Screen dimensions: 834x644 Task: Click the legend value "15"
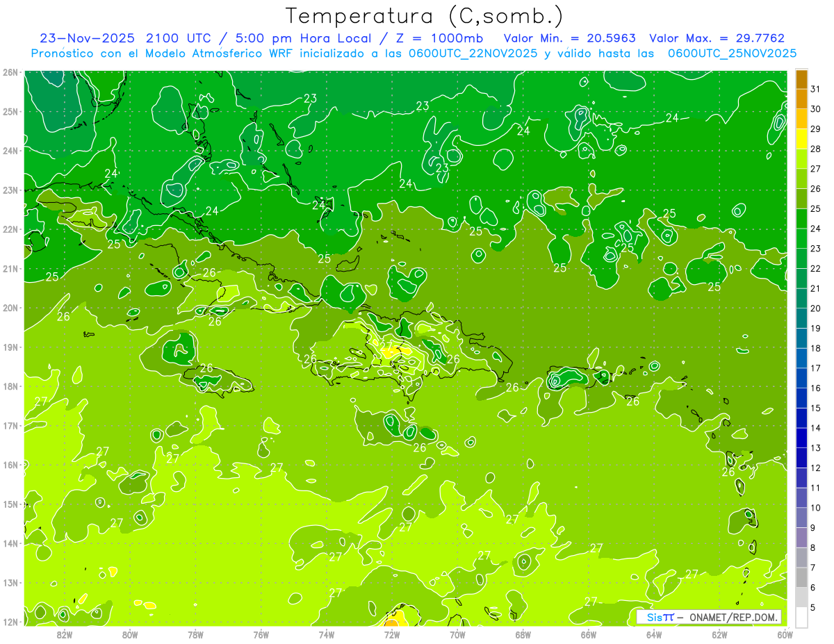click(x=816, y=408)
